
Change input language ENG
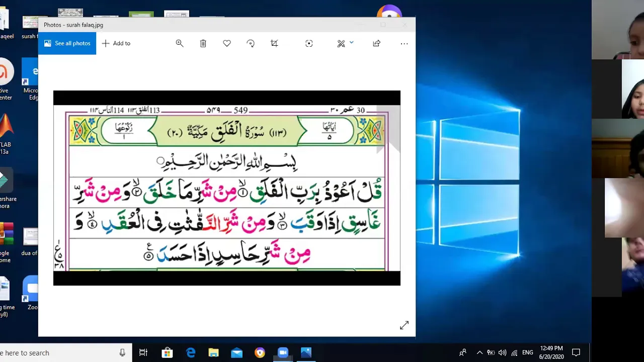[x=527, y=353]
